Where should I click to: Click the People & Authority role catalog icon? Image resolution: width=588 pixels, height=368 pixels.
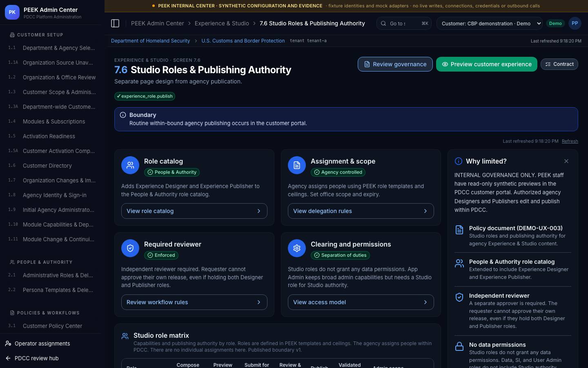(459, 263)
